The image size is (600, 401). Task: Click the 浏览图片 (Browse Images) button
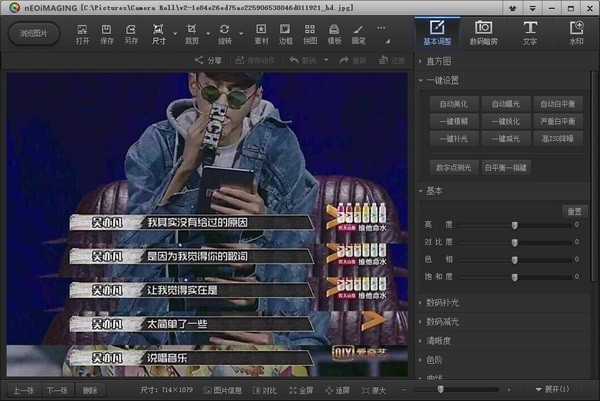coord(33,33)
